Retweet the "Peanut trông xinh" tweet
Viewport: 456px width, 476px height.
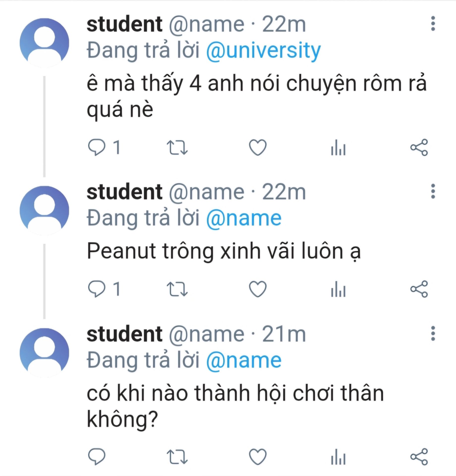177,289
